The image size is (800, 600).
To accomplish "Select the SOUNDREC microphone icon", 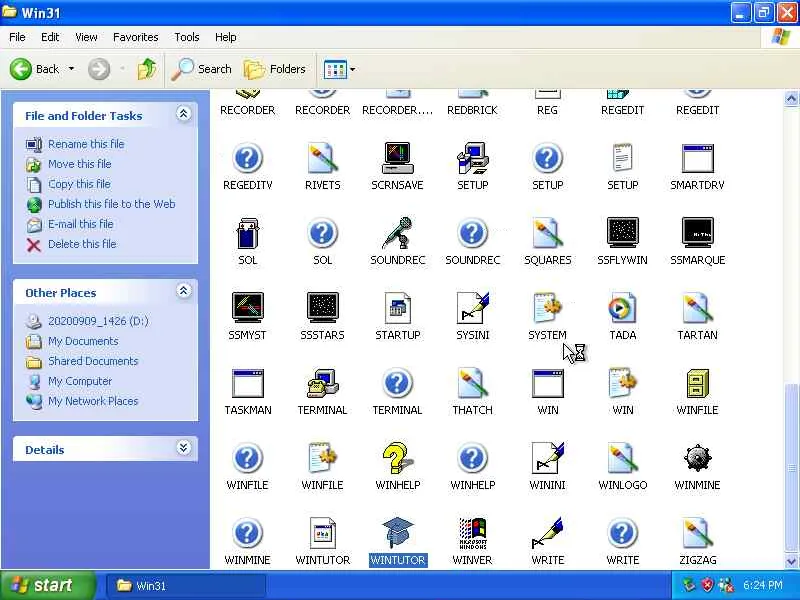I will pyautogui.click(x=397, y=233).
